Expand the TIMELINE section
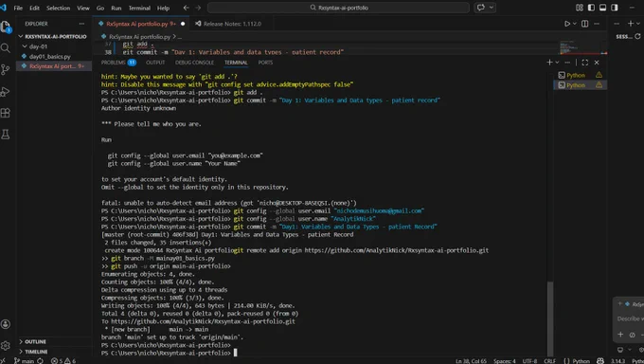The height and width of the screenshot is (364, 644). click(x=53, y=352)
